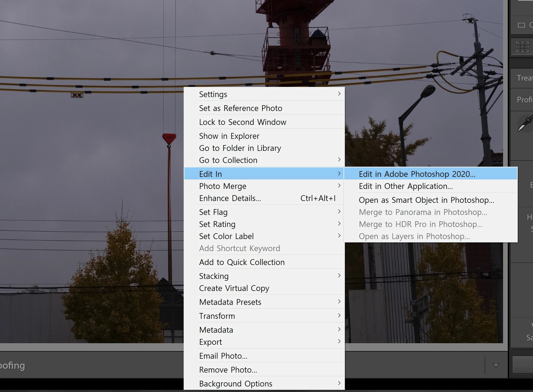The width and height of the screenshot is (533, 392).
Task: Click Go to Folder in Library
Action: pyautogui.click(x=240, y=148)
